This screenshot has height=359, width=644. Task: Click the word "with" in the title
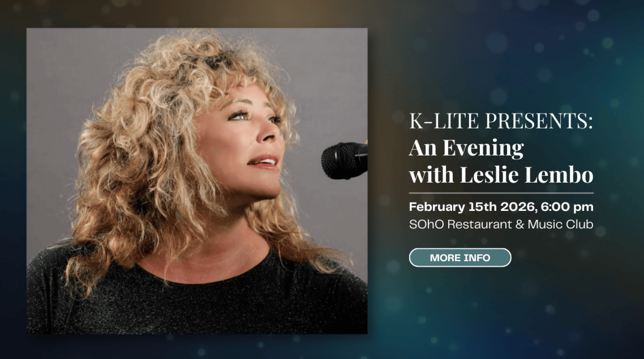pyautogui.click(x=432, y=175)
